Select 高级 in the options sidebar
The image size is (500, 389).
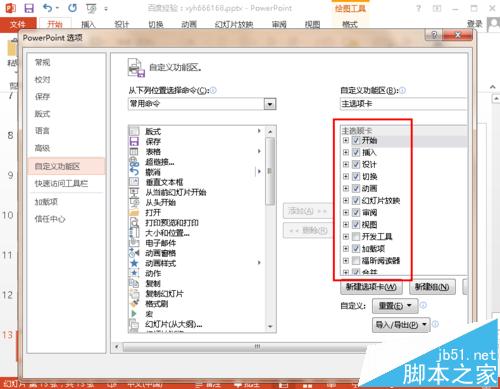(x=42, y=148)
